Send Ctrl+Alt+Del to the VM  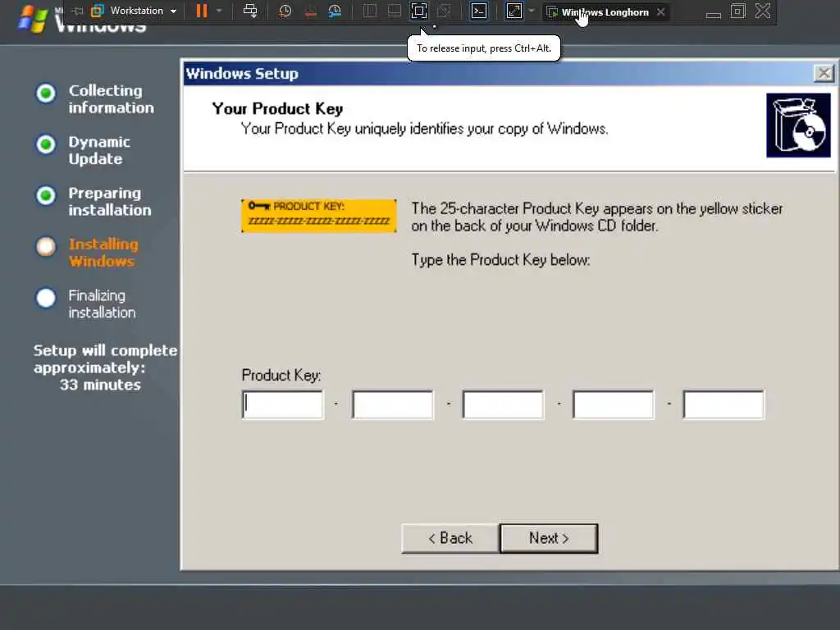(250, 11)
